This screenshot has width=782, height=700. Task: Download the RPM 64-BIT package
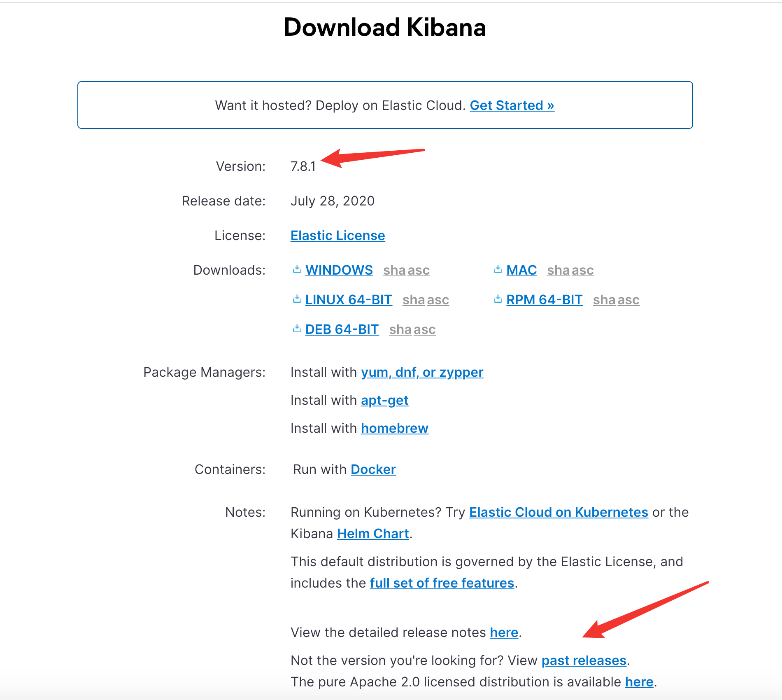(544, 300)
